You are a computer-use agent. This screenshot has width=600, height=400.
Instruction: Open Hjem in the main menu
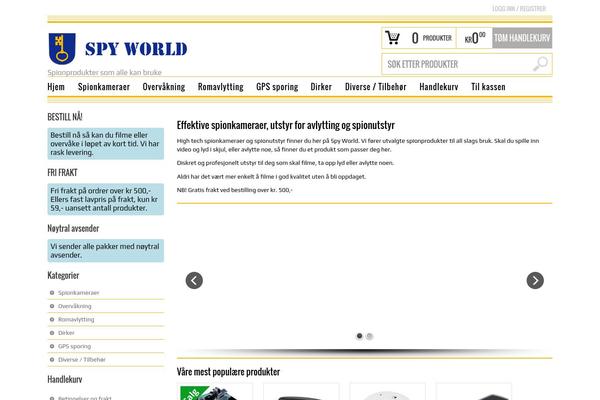click(x=56, y=87)
